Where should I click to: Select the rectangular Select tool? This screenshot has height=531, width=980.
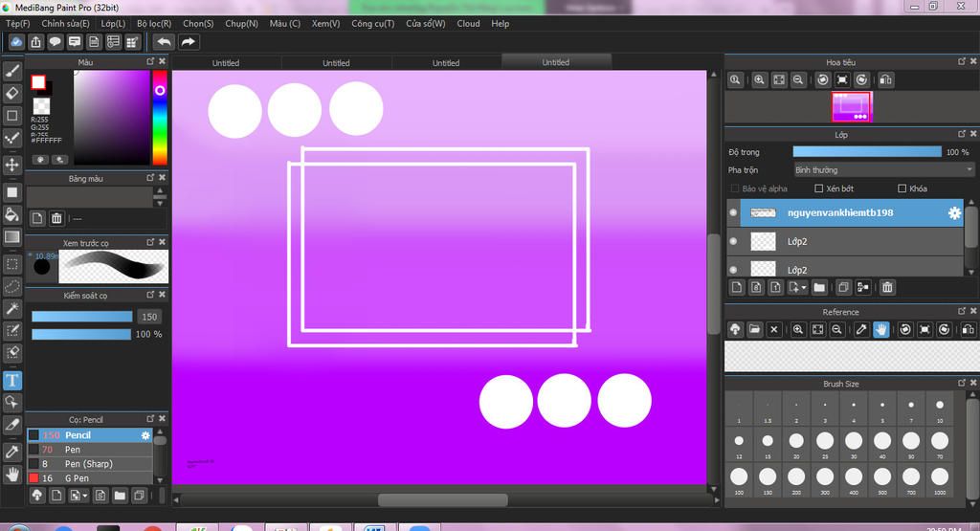11,264
